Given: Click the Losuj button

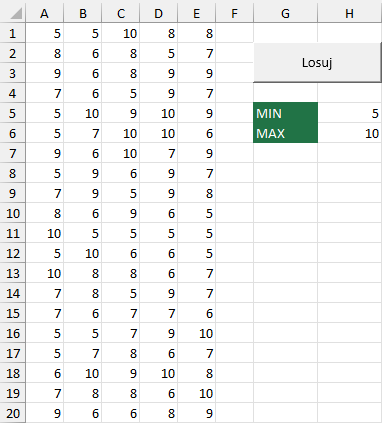Looking at the screenshot, I should pyautogui.click(x=317, y=62).
